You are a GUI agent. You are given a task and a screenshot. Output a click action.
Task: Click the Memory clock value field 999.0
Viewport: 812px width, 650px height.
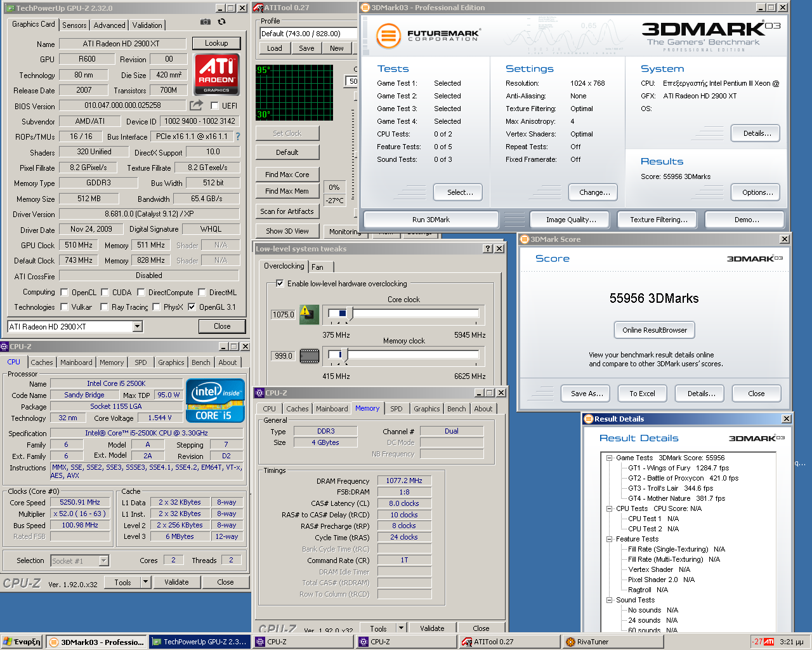(284, 355)
